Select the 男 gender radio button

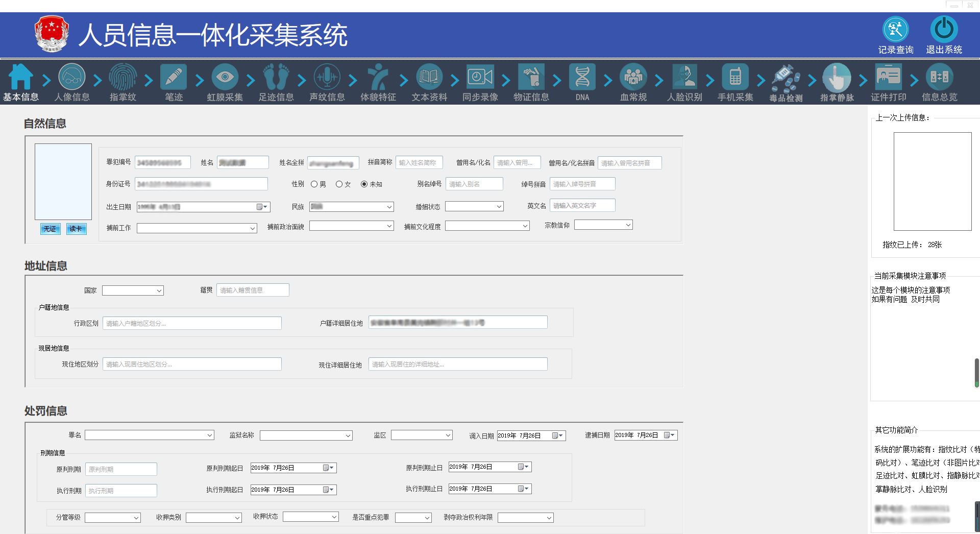(314, 184)
